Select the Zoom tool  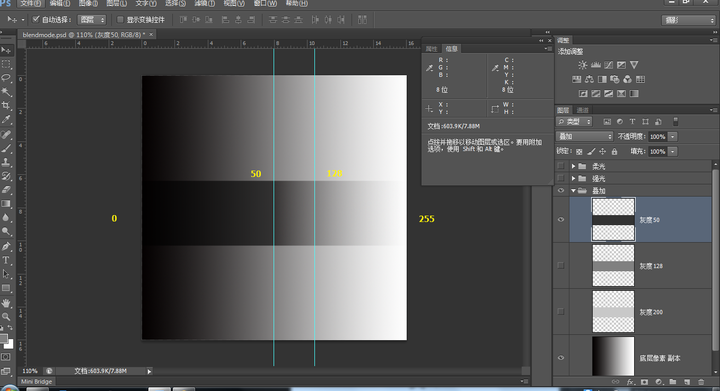pyautogui.click(x=6, y=317)
